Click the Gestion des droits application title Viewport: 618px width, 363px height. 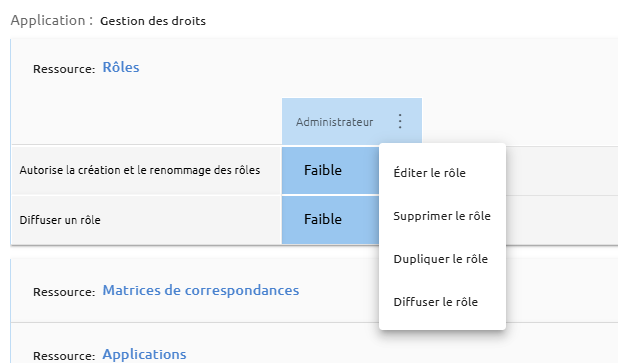point(153,21)
